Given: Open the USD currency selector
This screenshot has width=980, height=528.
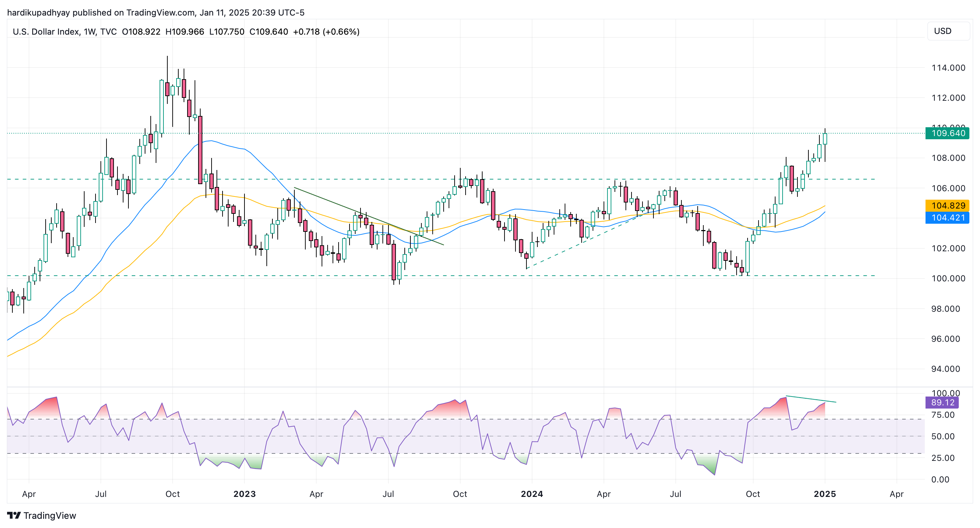Looking at the screenshot, I should click(x=948, y=31).
